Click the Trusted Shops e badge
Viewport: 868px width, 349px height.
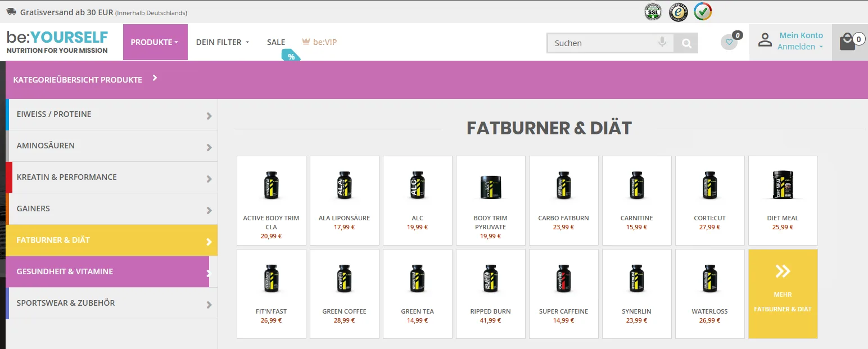point(679,12)
